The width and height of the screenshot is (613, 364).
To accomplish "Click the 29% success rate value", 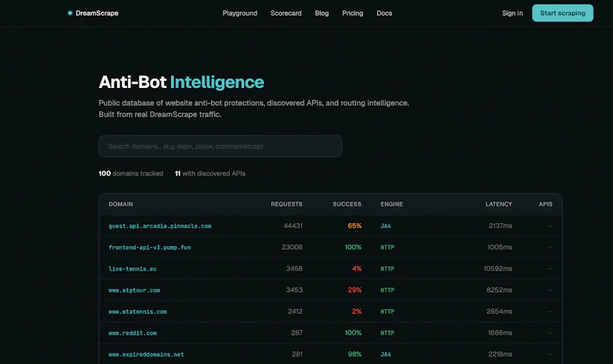I will (355, 290).
